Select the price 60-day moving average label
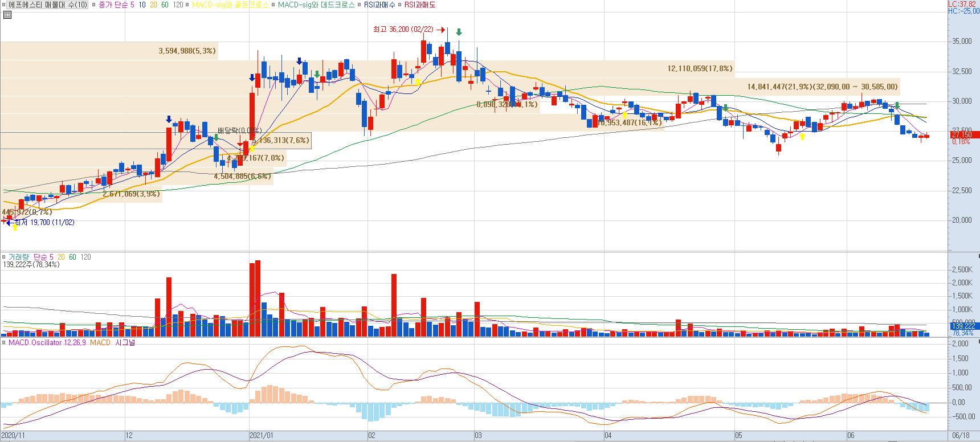This screenshot has width=980, height=442. coord(165,5)
